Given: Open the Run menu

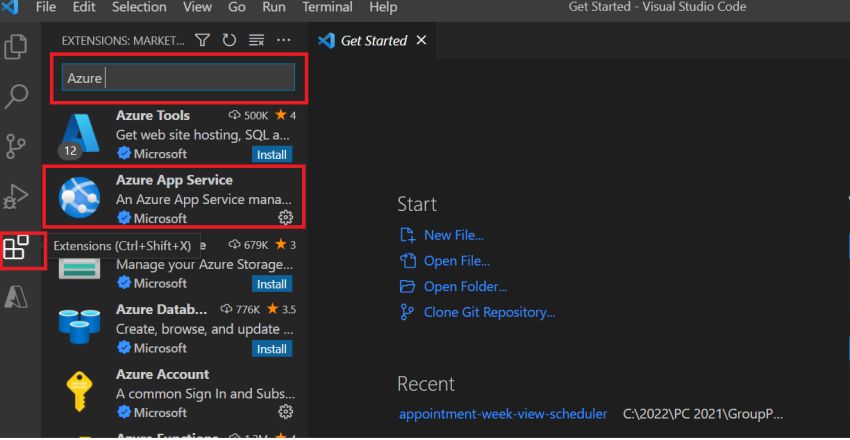Looking at the screenshot, I should pyautogui.click(x=274, y=8).
